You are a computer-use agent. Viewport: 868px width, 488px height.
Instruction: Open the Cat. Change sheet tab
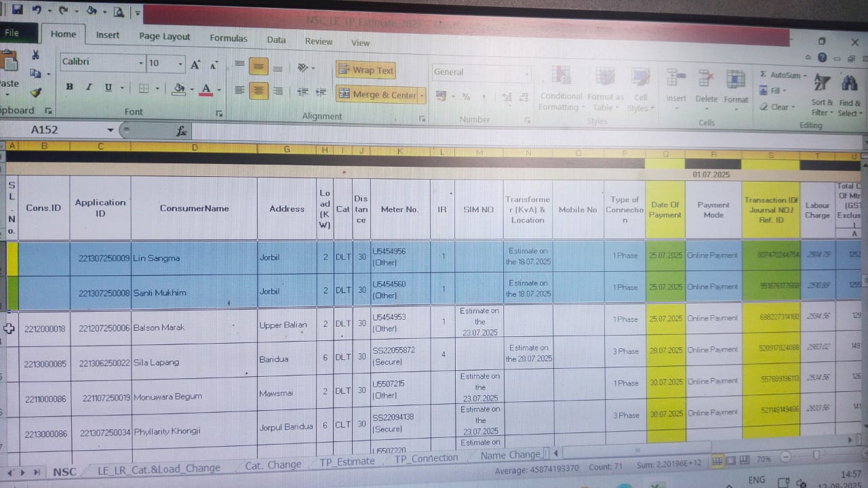[x=273, y=465]
